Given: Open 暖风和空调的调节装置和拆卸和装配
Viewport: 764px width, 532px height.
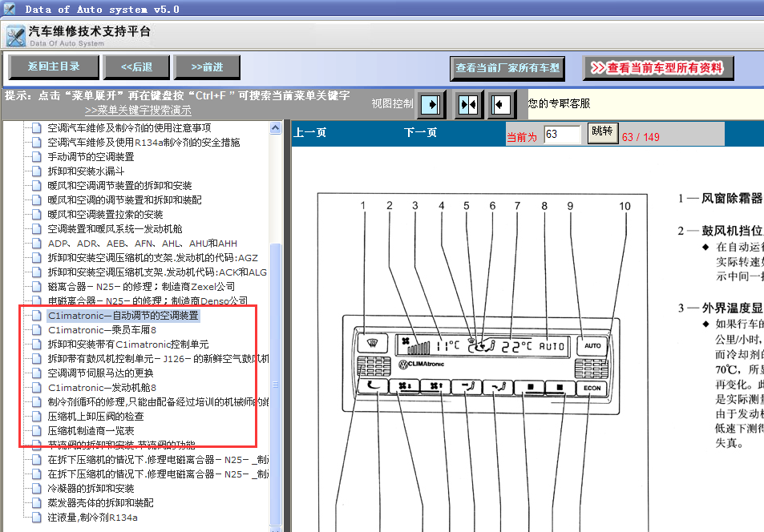Looking at the screenshot, I should pyautogui.click(x=124, y=199).
